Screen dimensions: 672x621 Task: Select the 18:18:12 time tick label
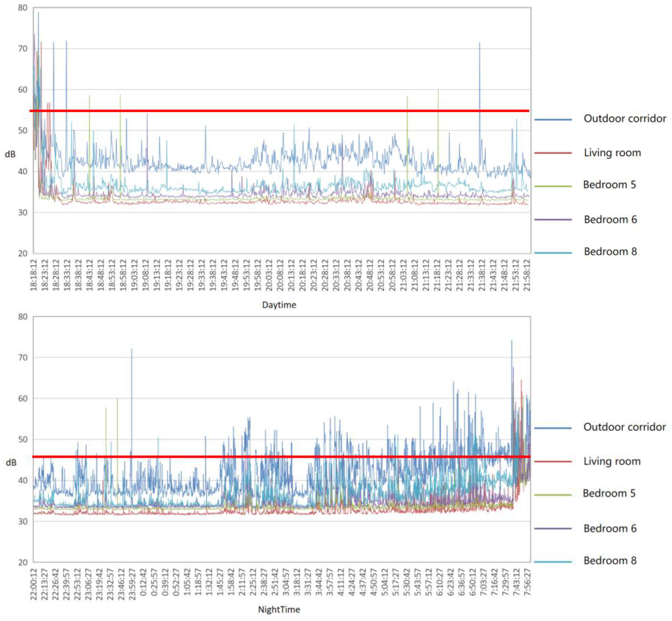(34, 275)
